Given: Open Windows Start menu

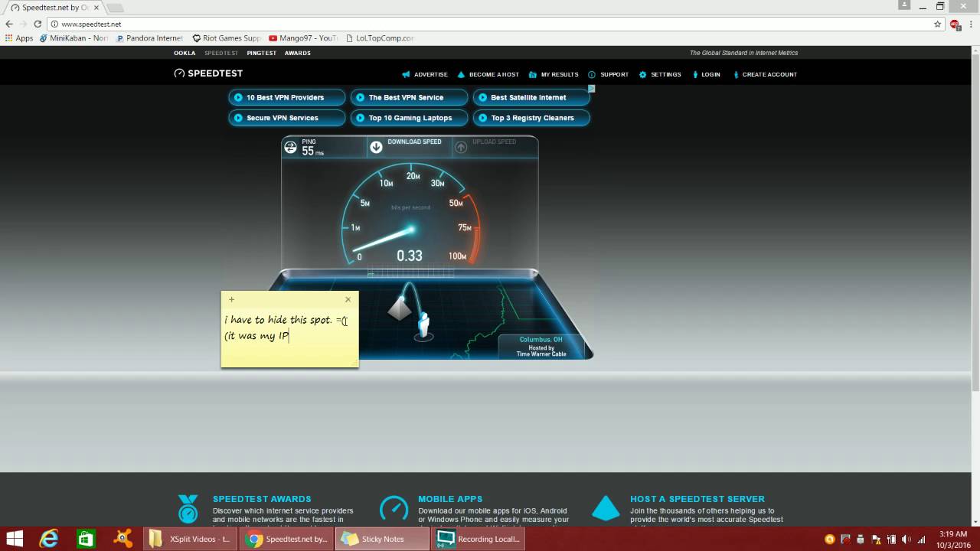Looking at the screenshot, I should tap(14, 539).
